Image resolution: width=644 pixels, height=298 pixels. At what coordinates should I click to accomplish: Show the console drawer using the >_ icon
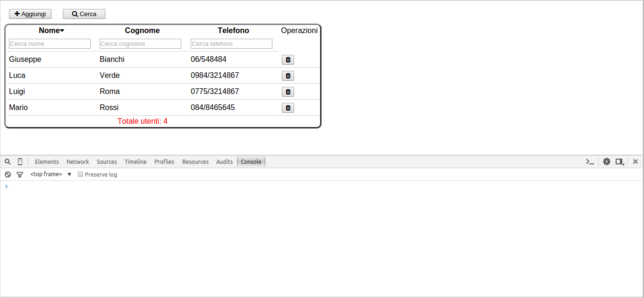590,162
